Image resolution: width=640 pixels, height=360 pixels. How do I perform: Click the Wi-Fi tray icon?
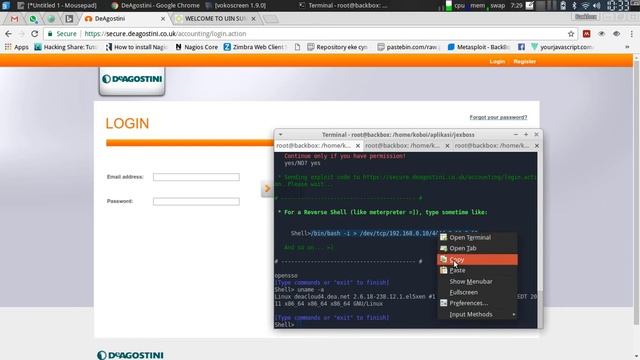point(585,5)
